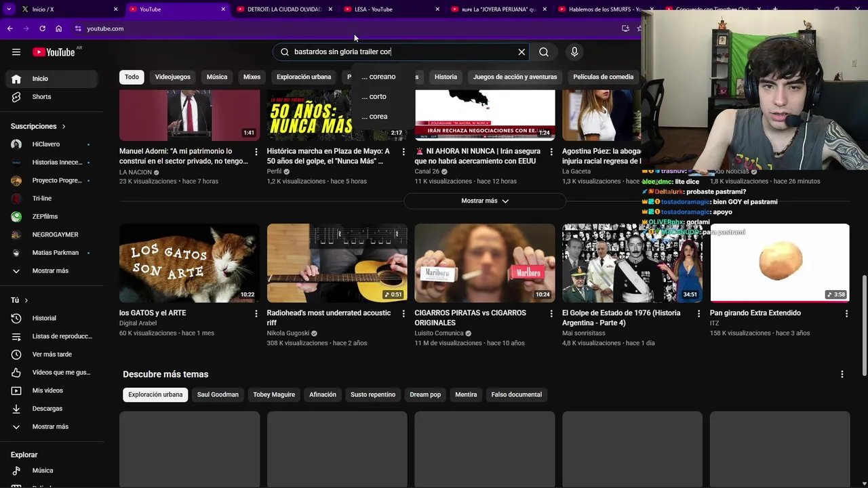The image size is (868, 488).
Task: Open the browser tab search dropdown
Action: (9, 9)
